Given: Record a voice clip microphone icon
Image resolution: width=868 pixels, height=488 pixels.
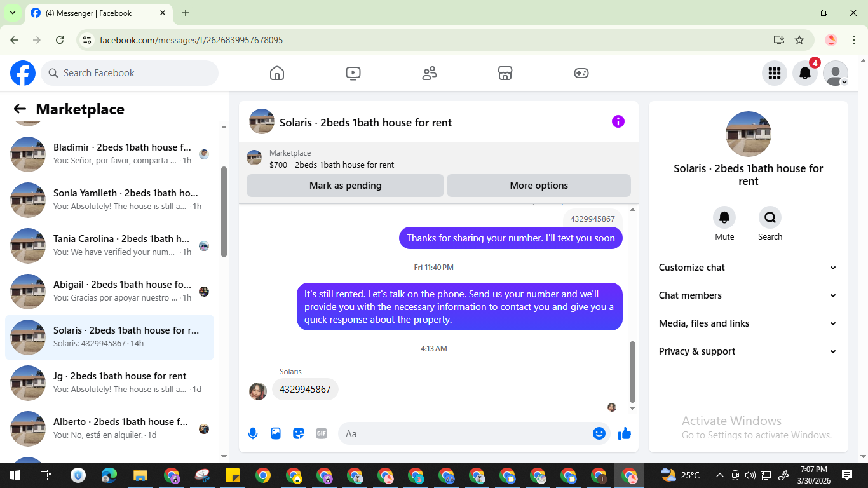Looking at the screenshot, I should coord(253,433).
